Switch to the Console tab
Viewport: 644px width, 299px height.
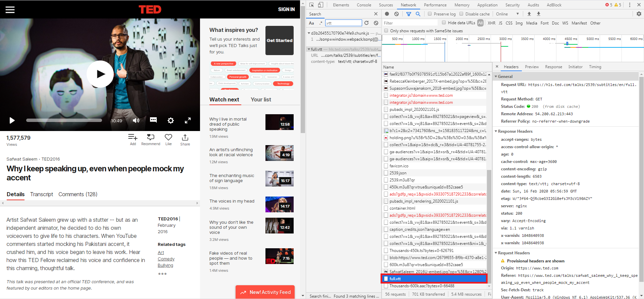pos(364,5)
